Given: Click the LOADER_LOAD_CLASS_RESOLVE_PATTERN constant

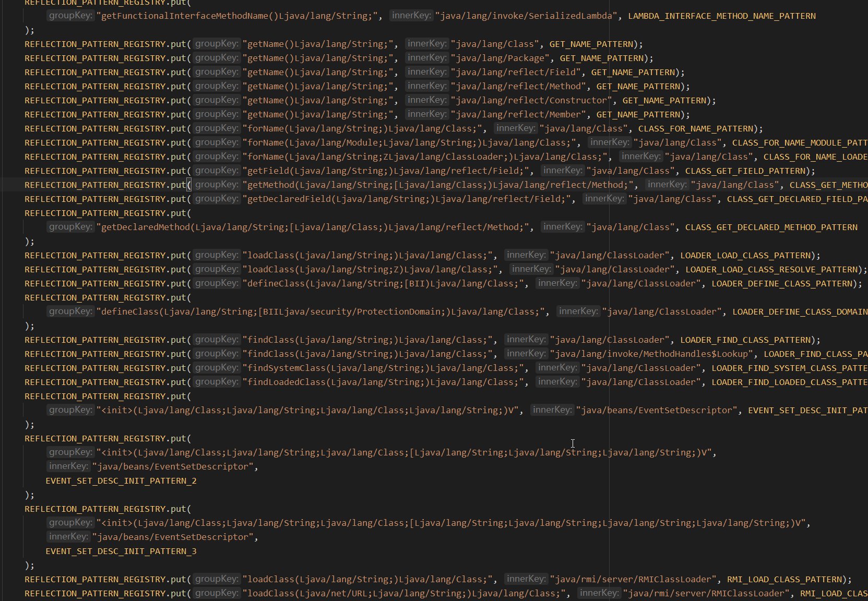Looking at the screenshot, I should coord(771,270).
